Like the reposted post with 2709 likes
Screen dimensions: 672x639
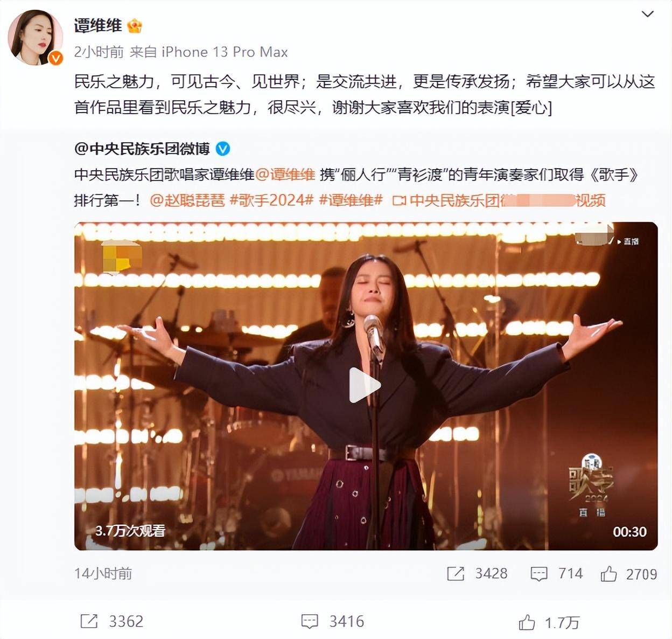609,574
